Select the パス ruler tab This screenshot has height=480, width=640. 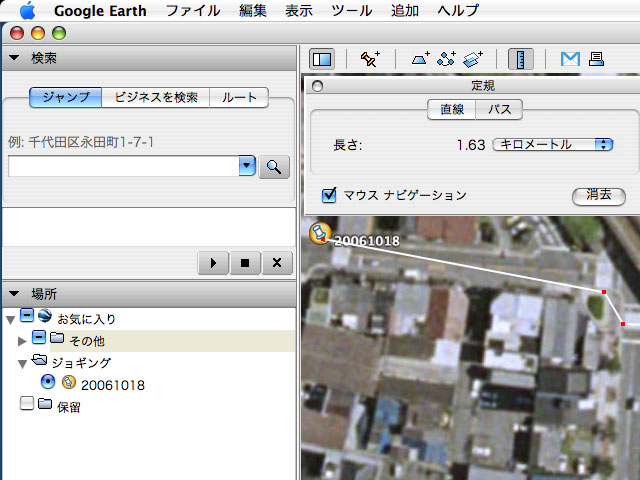point(500,109)
